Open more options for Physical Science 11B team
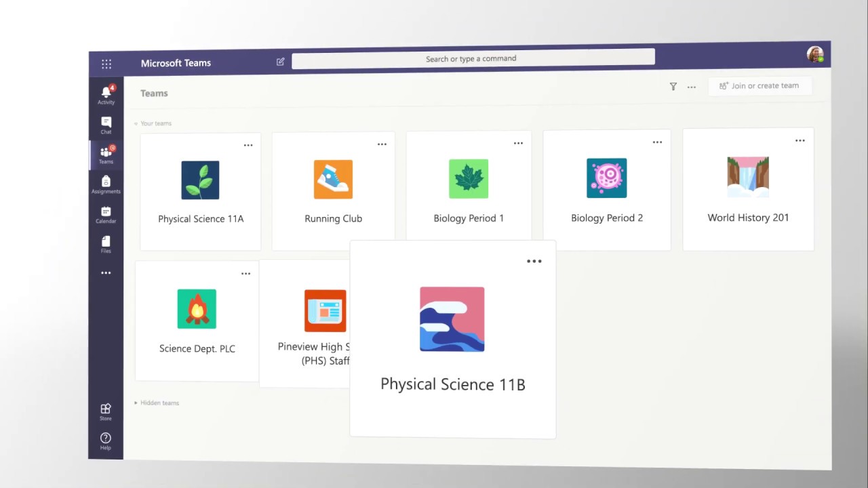Screen dimensions: 868x488 (534, 261)
